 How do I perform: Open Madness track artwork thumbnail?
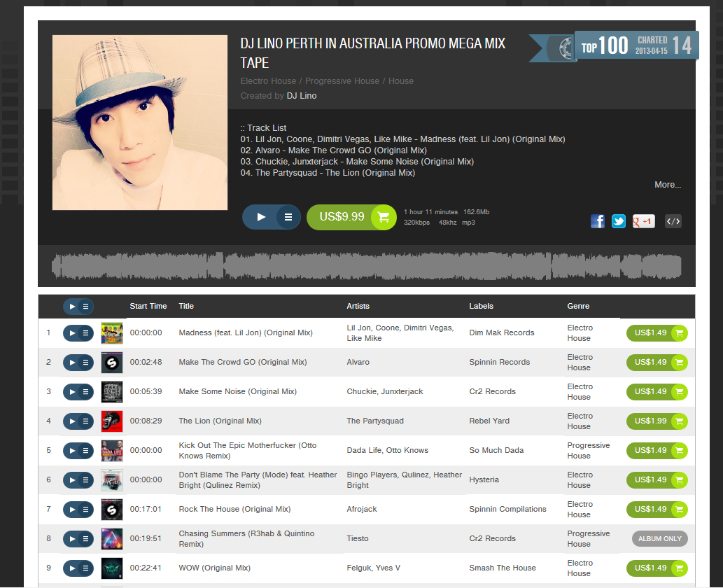point(111,333)
